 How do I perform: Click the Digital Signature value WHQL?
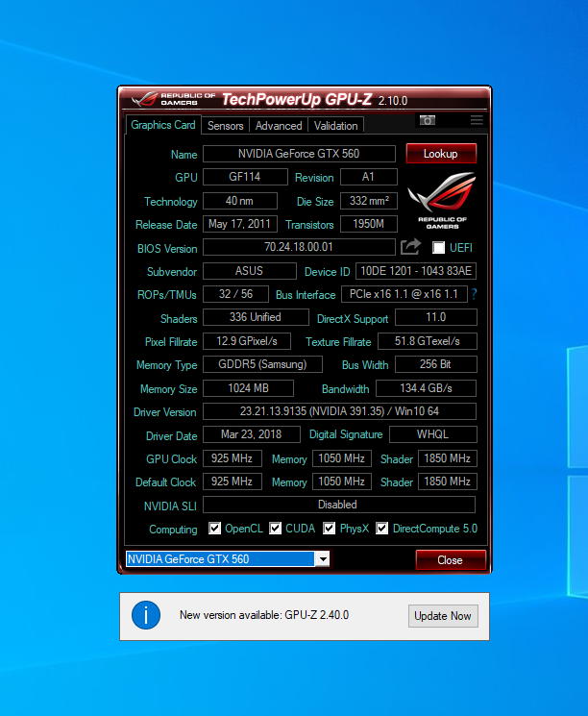pos(432,434)
